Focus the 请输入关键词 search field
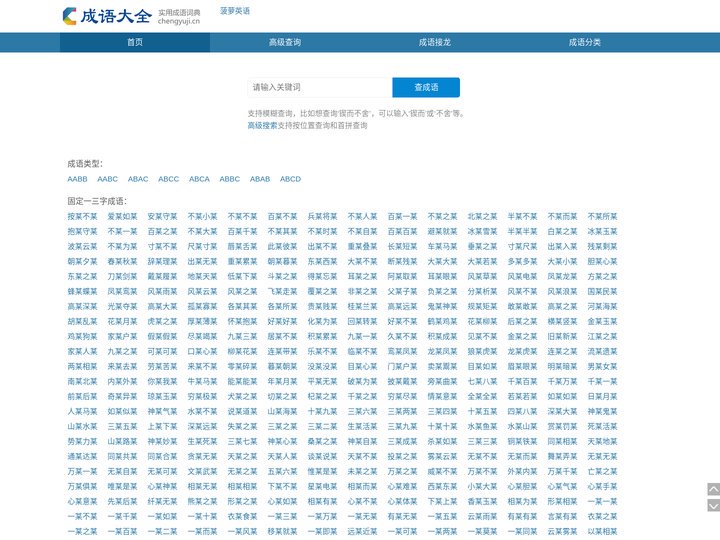Screen dimensions: 720x540 pyautogui.click(x=320, y=87)
